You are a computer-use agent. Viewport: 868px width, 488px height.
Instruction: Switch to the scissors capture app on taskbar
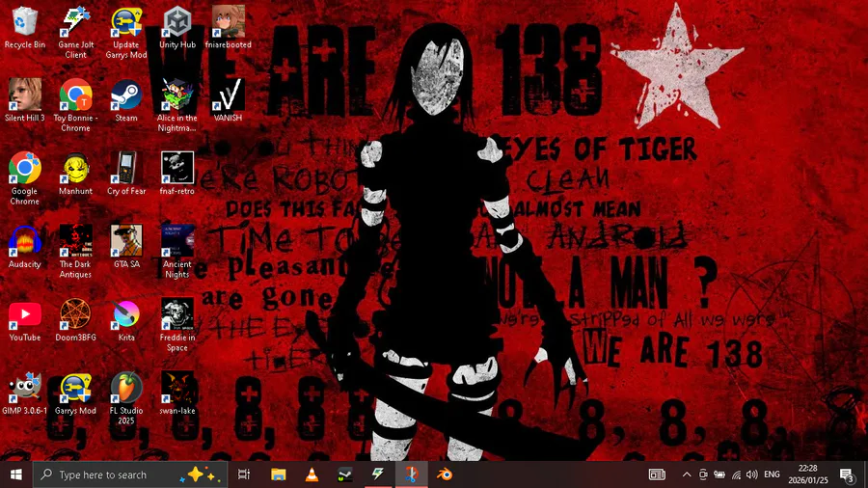411,474
